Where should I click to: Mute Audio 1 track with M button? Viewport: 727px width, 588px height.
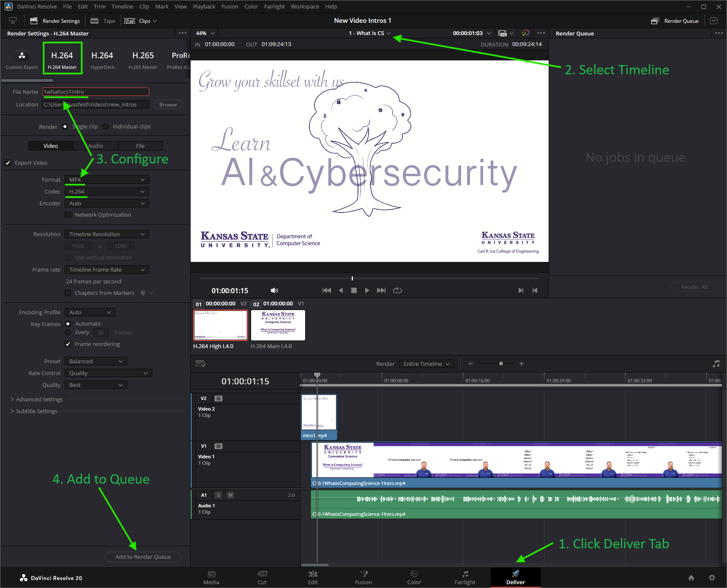tap(230, 495)
